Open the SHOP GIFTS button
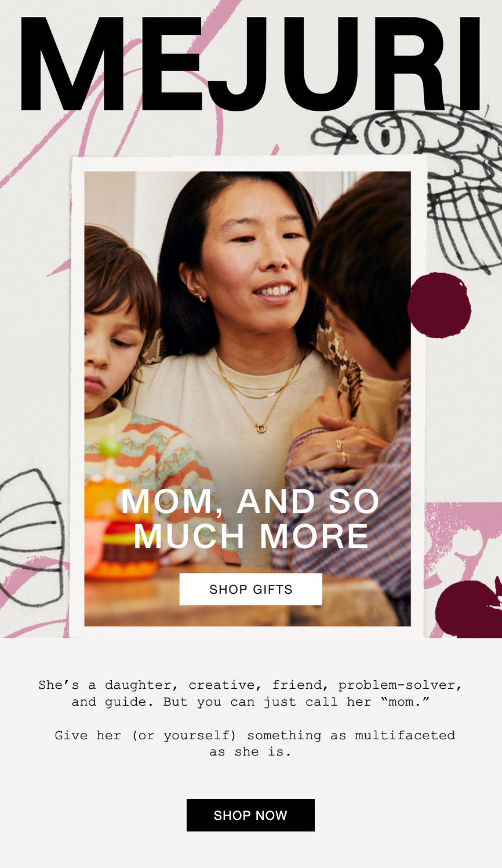502x868 pixels. pyautogui.click(x=250, y=589)
